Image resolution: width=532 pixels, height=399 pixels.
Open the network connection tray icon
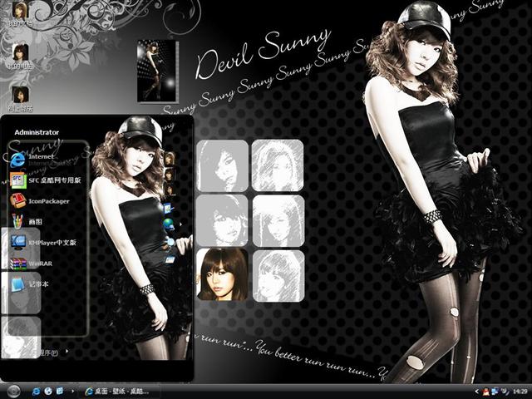point(495,392)
